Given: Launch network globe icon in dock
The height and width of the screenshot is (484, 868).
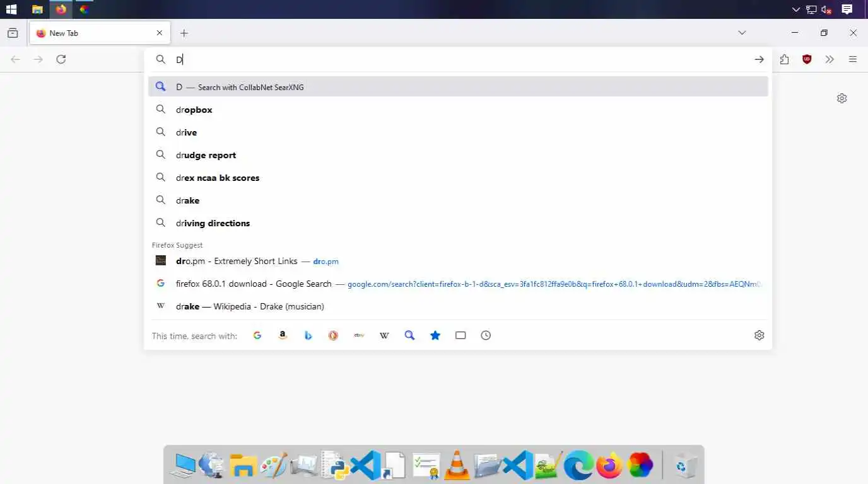Looking at the screenshot, I should click(x=212, y=466).
